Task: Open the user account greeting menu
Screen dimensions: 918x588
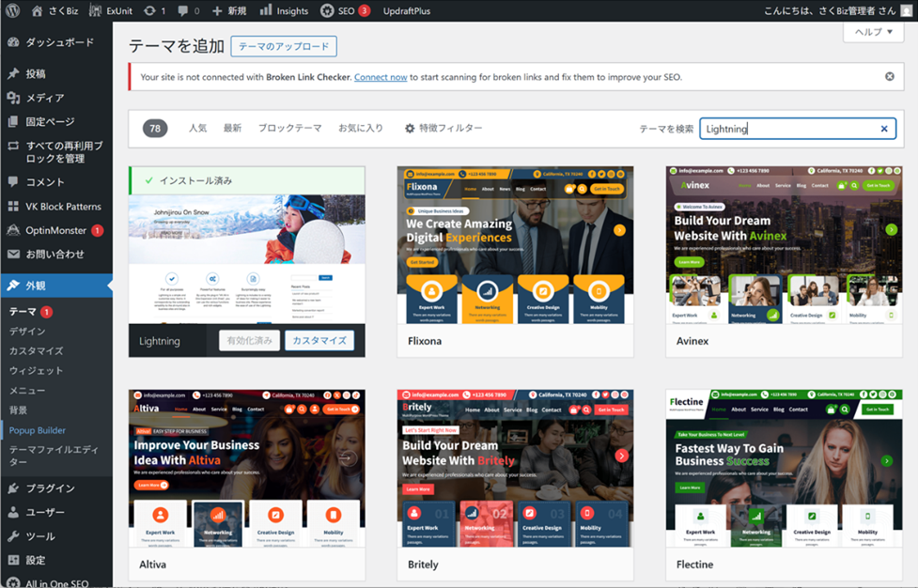Action: (838, 10)
